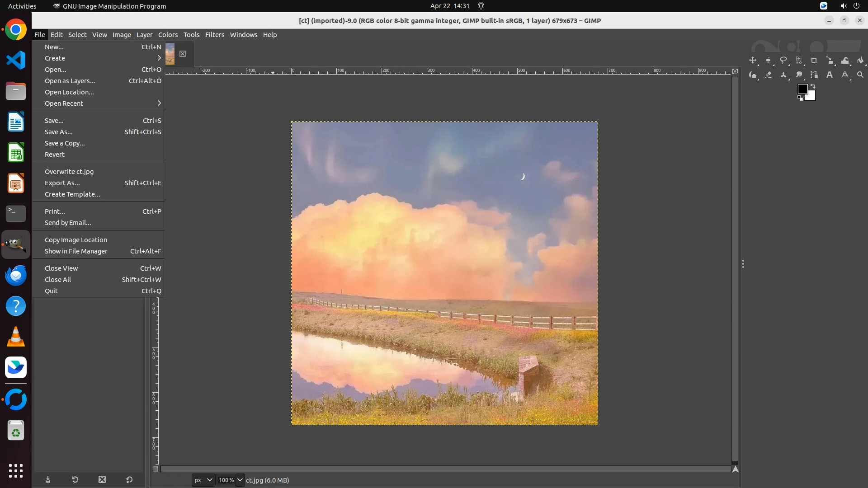Reset colors to default black and white

pyautogui.click(x=800, y=98)
